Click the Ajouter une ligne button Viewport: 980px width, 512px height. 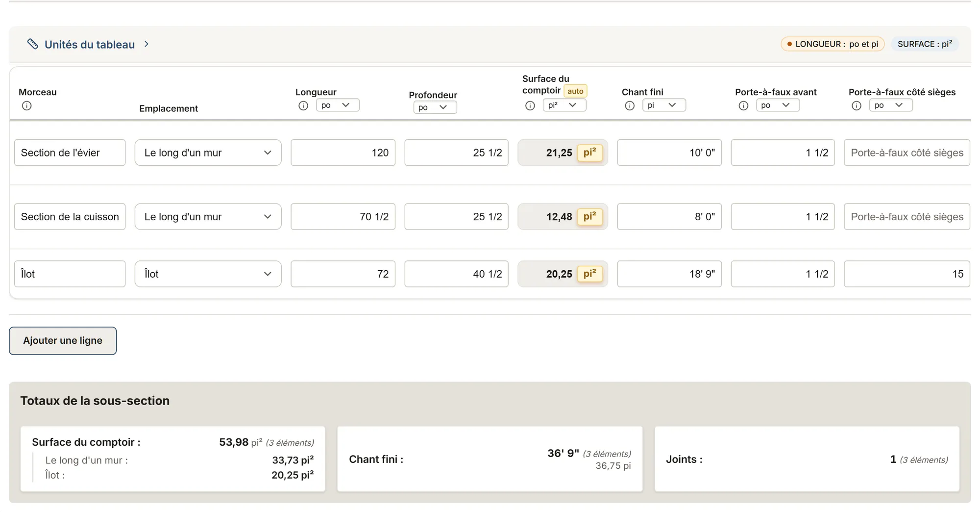63,340
